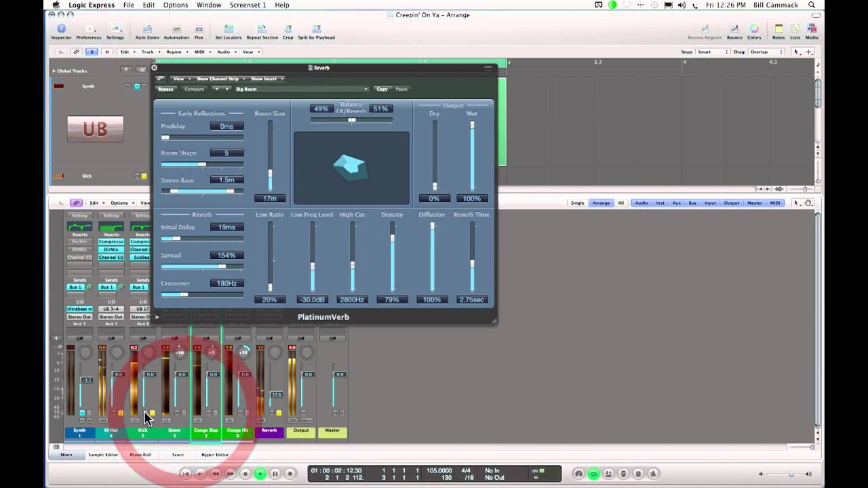The image size is (868, 488).
Task: Click the Record transport button
Action: coord(290,474)
